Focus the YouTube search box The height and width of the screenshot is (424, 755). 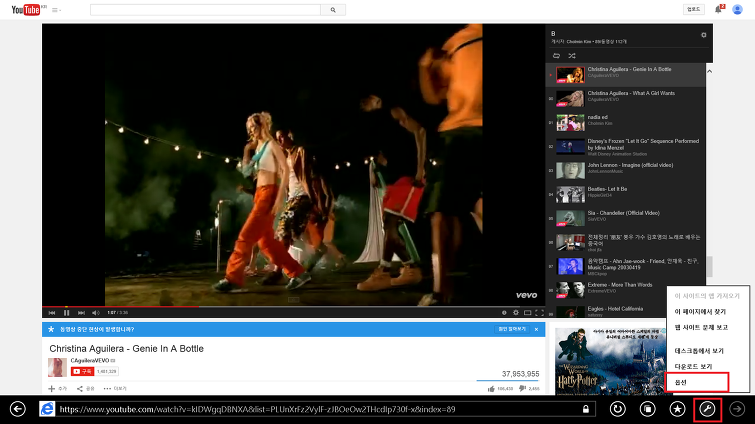point(205,10)
